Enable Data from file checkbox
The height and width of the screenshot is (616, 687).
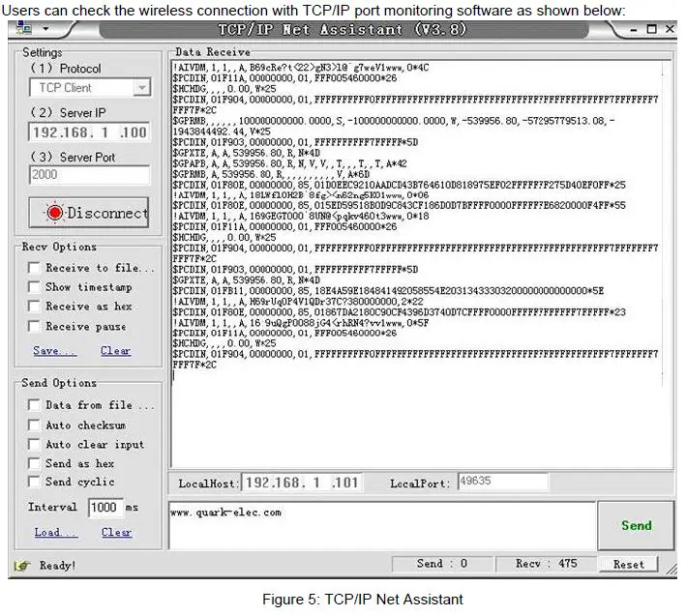point(34,405)
